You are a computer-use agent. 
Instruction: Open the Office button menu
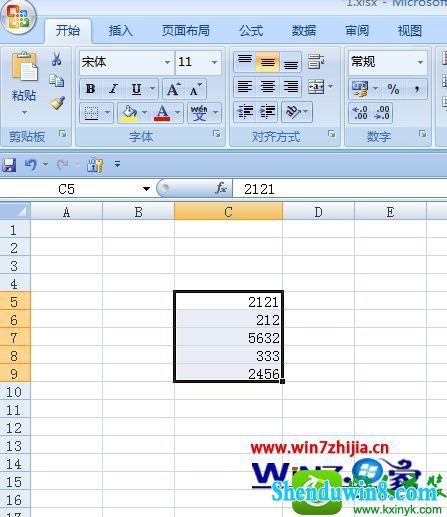pyautogui.click(x=18, y=17)
